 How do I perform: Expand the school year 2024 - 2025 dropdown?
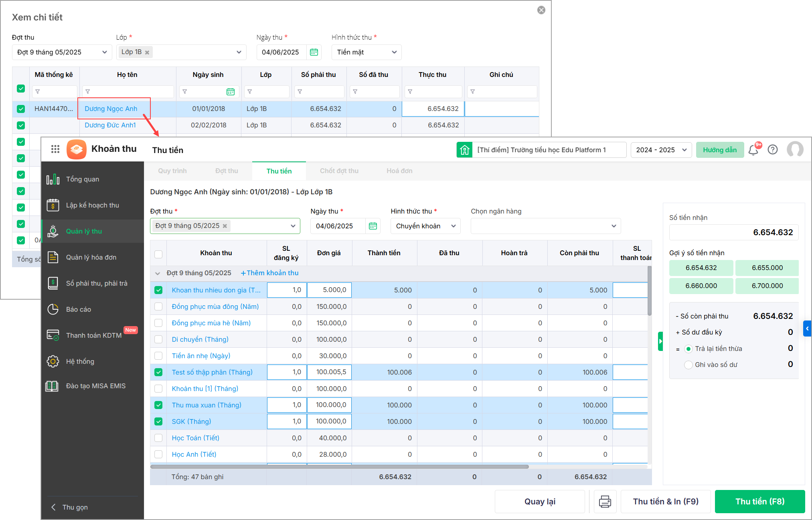[x=661, y=150]
